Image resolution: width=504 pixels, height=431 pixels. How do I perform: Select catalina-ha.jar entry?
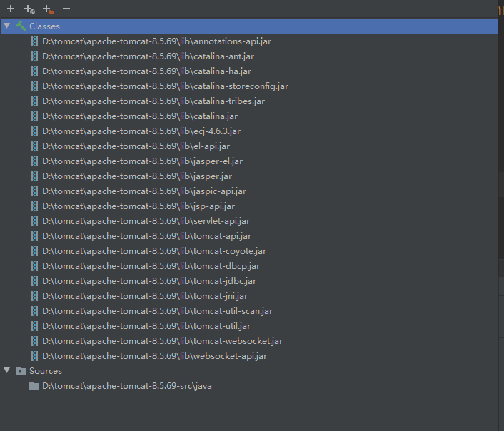tap(146, 71)
